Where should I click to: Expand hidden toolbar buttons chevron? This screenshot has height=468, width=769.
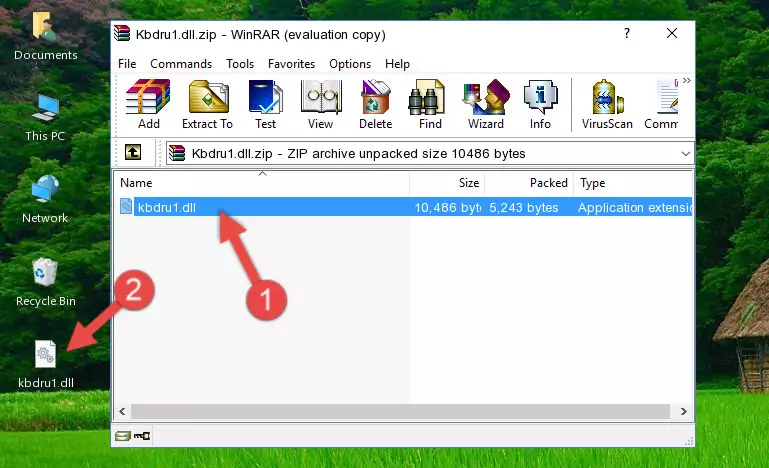coord(687,80)
